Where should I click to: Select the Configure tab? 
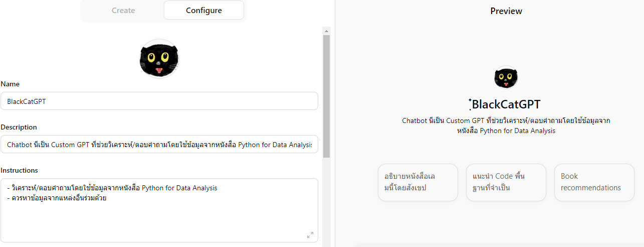click(x=203, y=10)
